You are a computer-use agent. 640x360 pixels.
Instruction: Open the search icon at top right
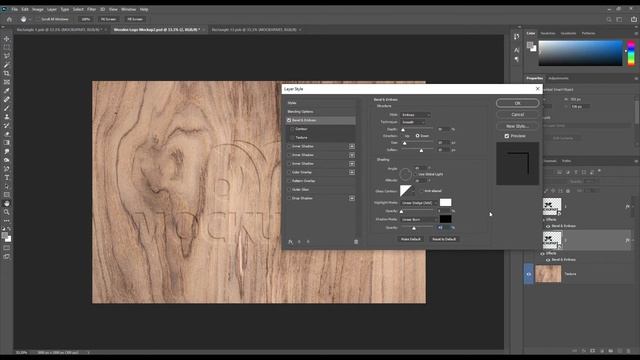click(x=609, y=19)
